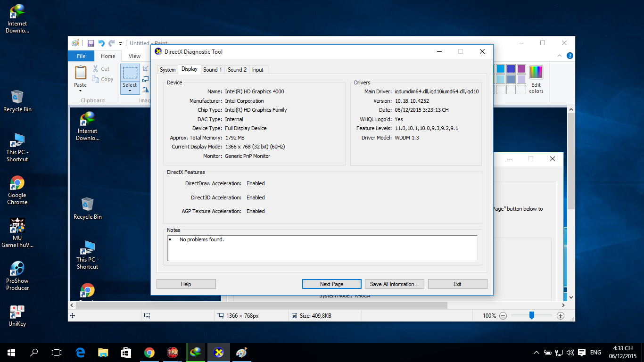
Task: Pick the light turquoise color swatch
Action: [x=501, y=79]
